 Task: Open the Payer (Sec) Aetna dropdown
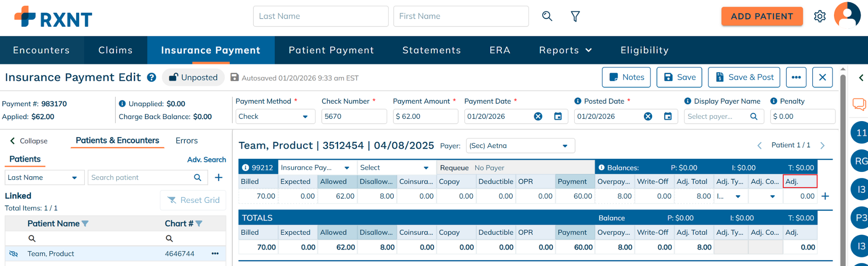coord(520,146)
